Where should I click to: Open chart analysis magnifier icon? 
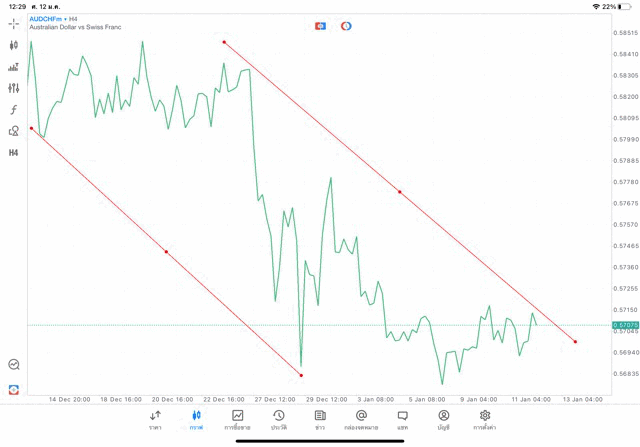coord(14,365)
